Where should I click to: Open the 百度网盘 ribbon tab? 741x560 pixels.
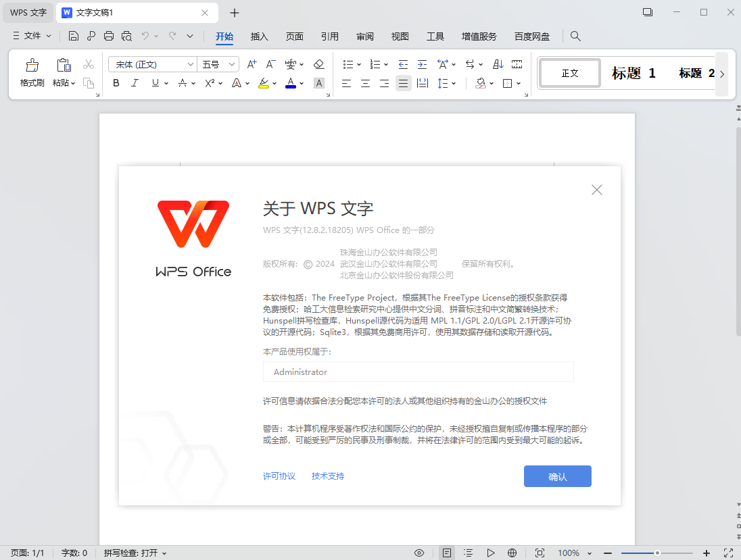(x=531, y=36)
